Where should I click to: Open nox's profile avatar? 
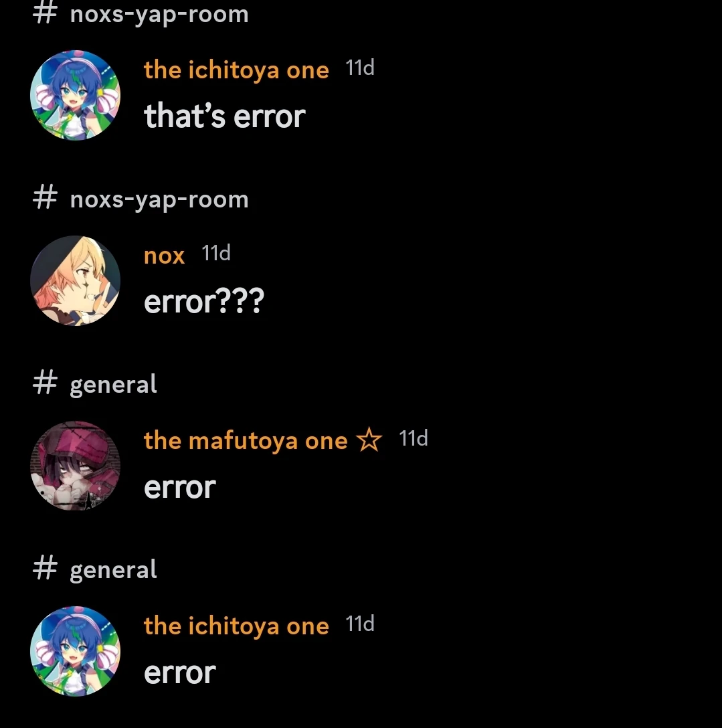click(x=75, y=280)
